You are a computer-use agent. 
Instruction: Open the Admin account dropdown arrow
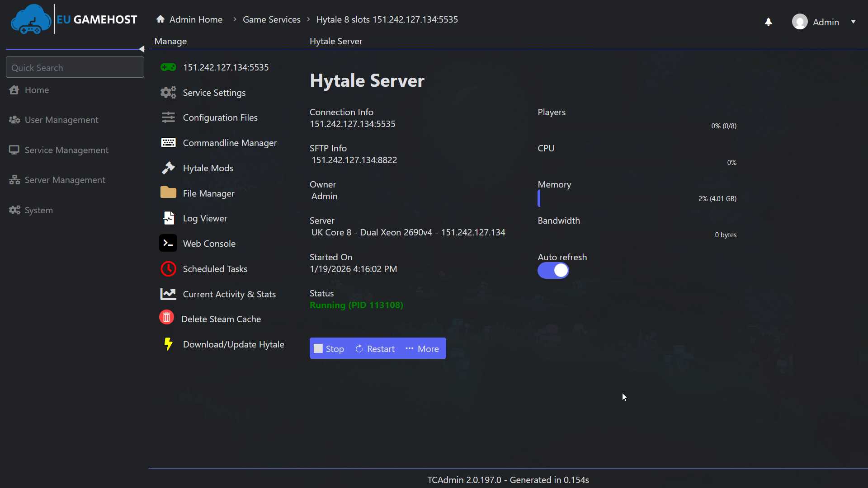coord(853,22)
